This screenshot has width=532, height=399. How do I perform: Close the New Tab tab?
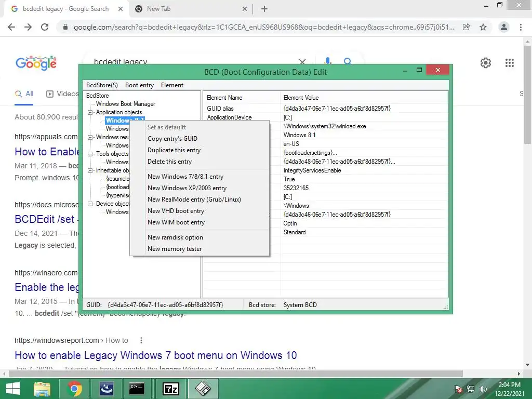(x=245, y=9)
